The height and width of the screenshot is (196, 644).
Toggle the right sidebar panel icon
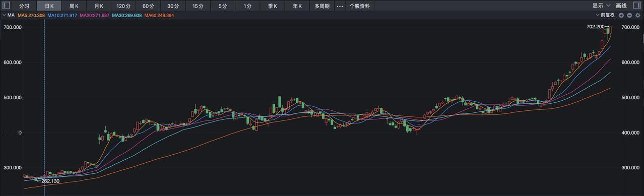(637, 6)
